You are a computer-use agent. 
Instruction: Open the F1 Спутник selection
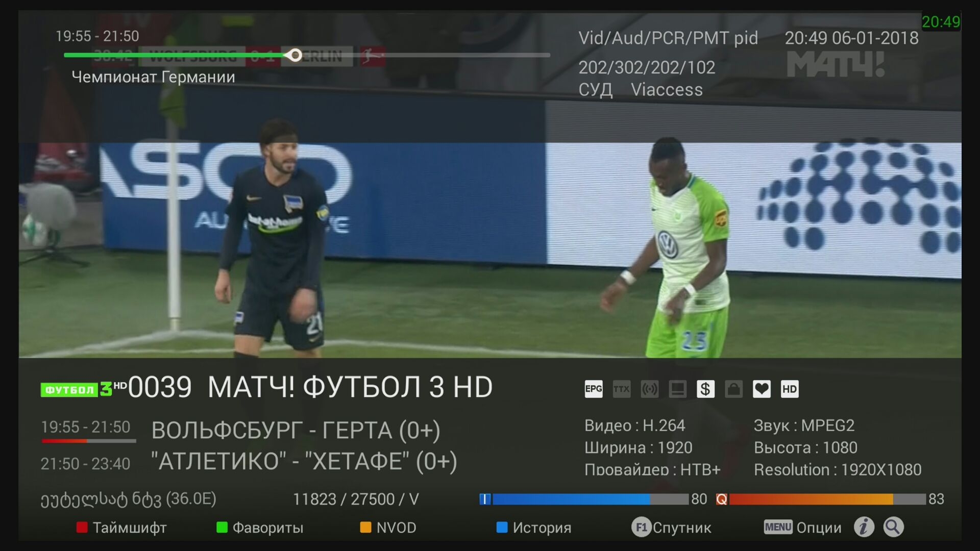671,528
